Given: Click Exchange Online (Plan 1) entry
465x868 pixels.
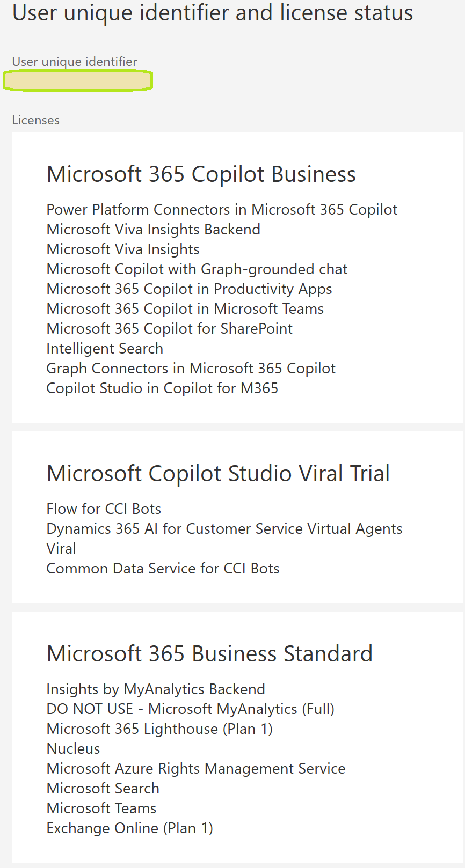Looking at the screenshot, I should point(130,828).
